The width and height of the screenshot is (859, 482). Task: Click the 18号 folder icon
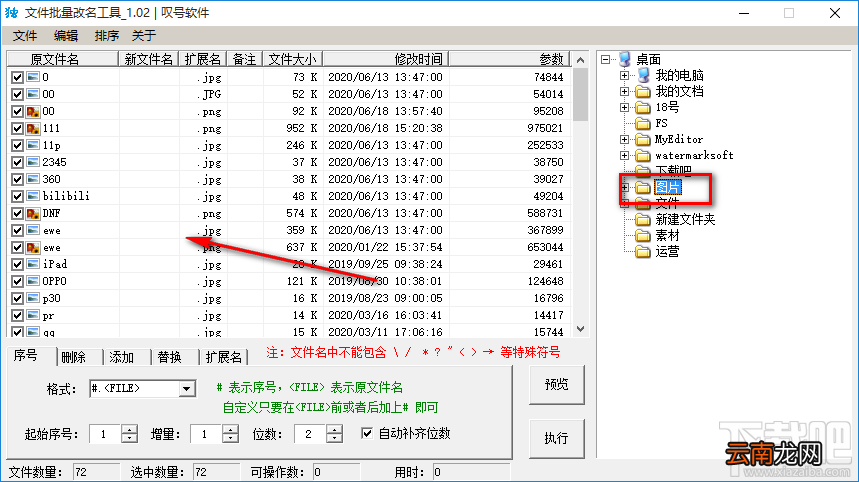click(x=643, y=107)
